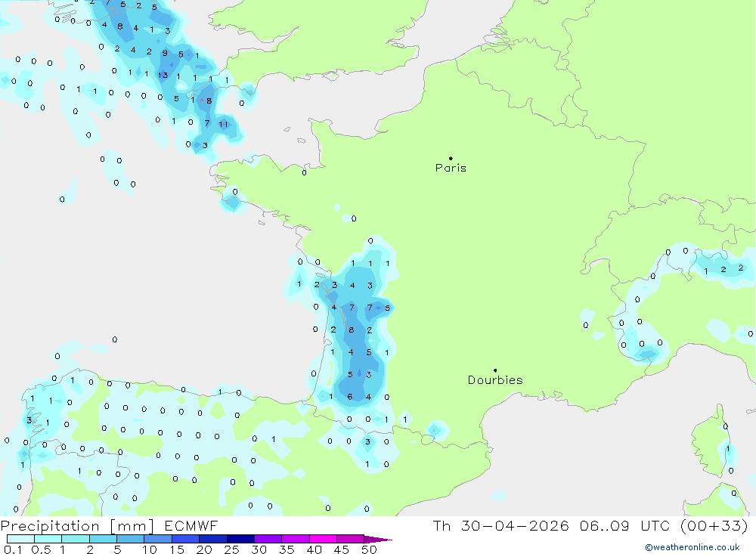Image resolution: width=756 pixels, height=554 pixels.
Task: Click the precipitation value '9' on the map
Action: coord(165,53)
